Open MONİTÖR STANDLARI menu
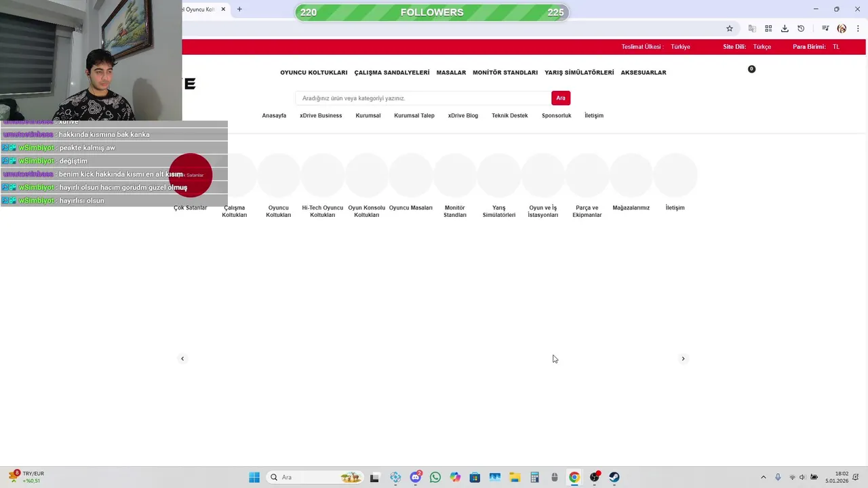This screenshot has height=488, width=868. (505, 73)
